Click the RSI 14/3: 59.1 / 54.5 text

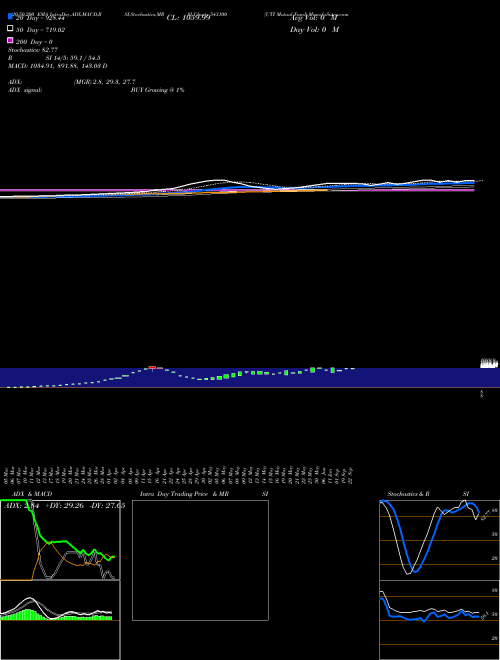pos(54,58)
